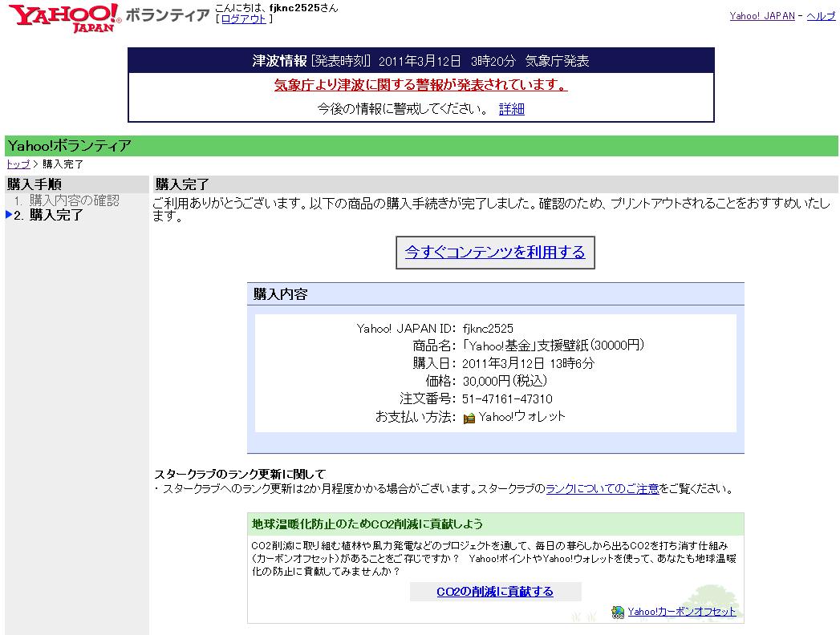This screenshot has width=840, height=635.
Task: Click the ボランティア title beside the logo
Action: (x=167, y=15)
